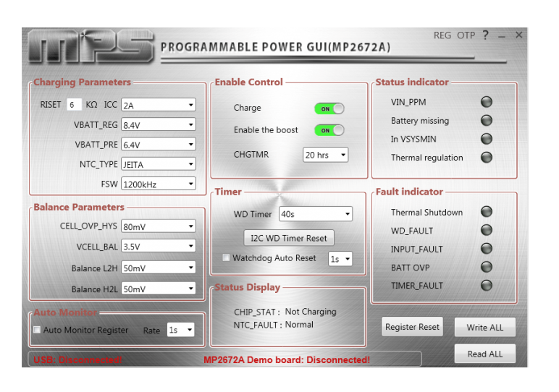Open help via the question mark icon
Image resolution: width=559 pixels, height=392 pixels.
tap(485, 35)
